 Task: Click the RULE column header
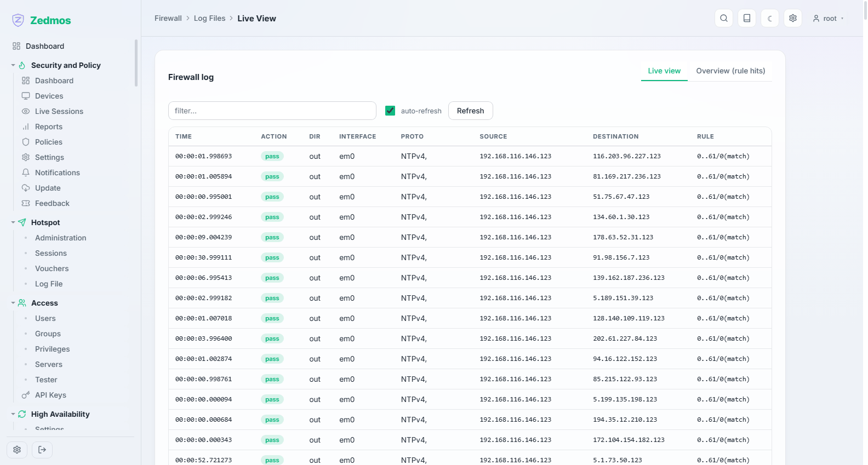[705, 136]
